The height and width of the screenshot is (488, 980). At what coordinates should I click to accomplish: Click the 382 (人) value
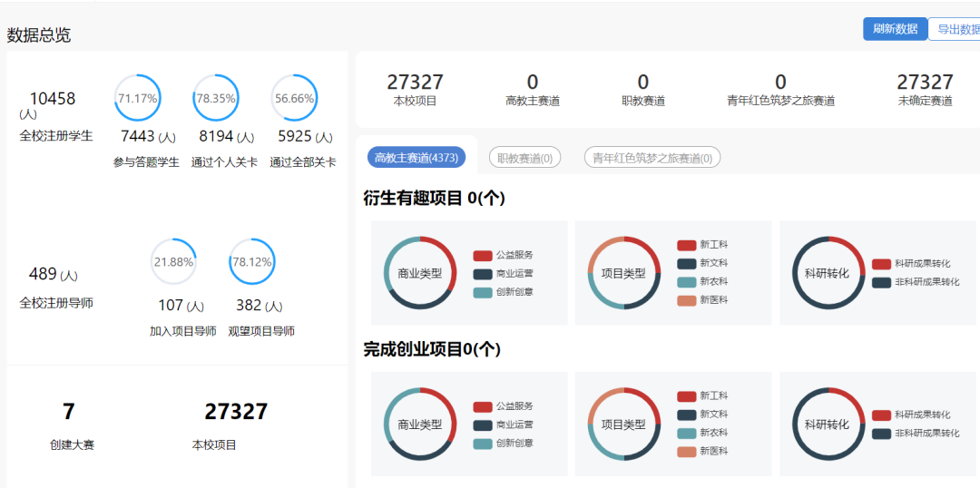[260, 306]
